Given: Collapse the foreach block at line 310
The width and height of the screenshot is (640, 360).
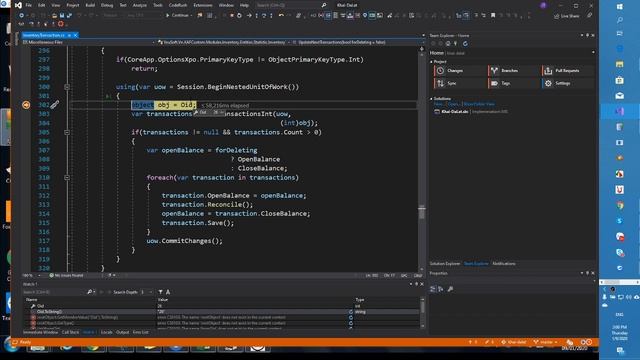Looking at the screenshot, I should click(x=67, y=178).
